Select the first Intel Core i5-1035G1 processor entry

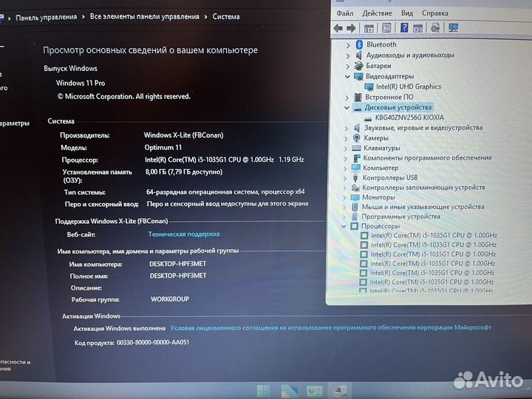pyautogui.click(x=434, y=235)
